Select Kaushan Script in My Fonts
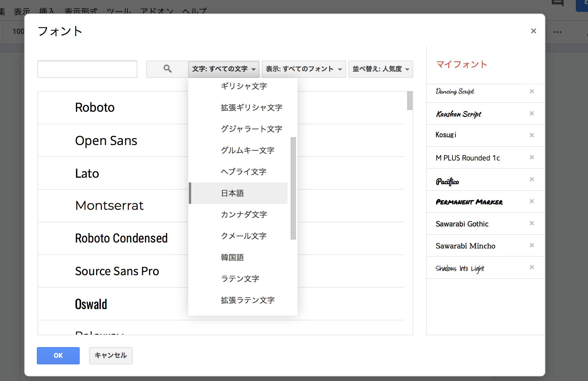This screenshot has height=381, width=588. (x=458, y=114)
